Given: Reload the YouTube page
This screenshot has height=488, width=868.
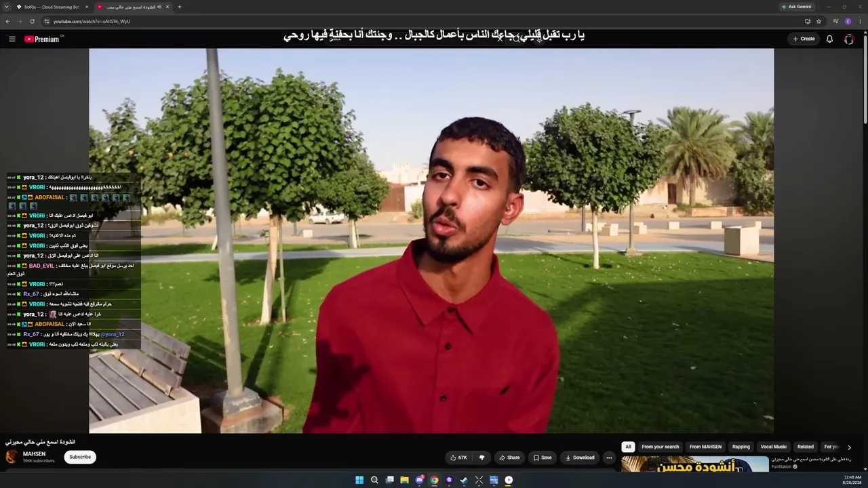Looking at the screenshot, I should coord(32,21).
